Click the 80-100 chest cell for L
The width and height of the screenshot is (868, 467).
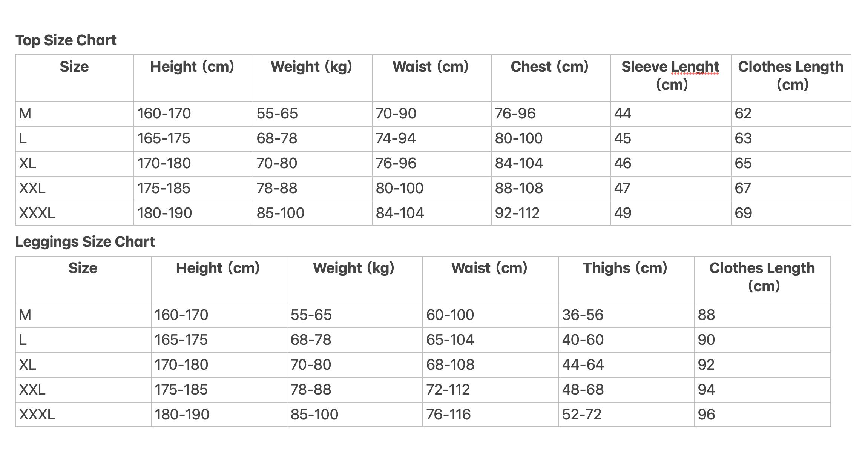pyautogui.click(x=518, y=138)
